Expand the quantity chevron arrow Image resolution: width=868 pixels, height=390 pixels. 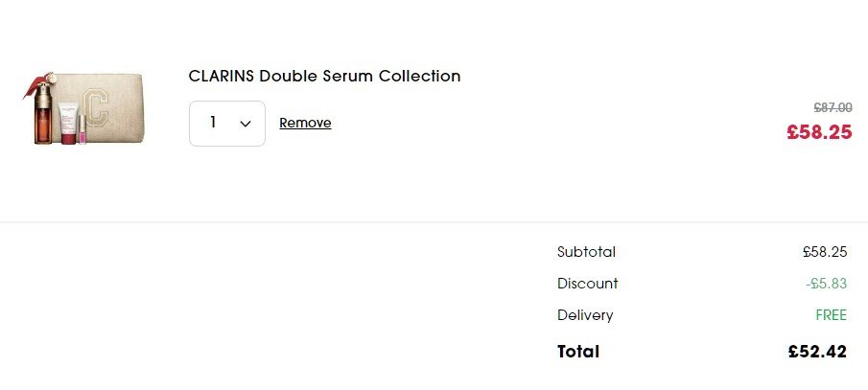(x=246, y=124)
